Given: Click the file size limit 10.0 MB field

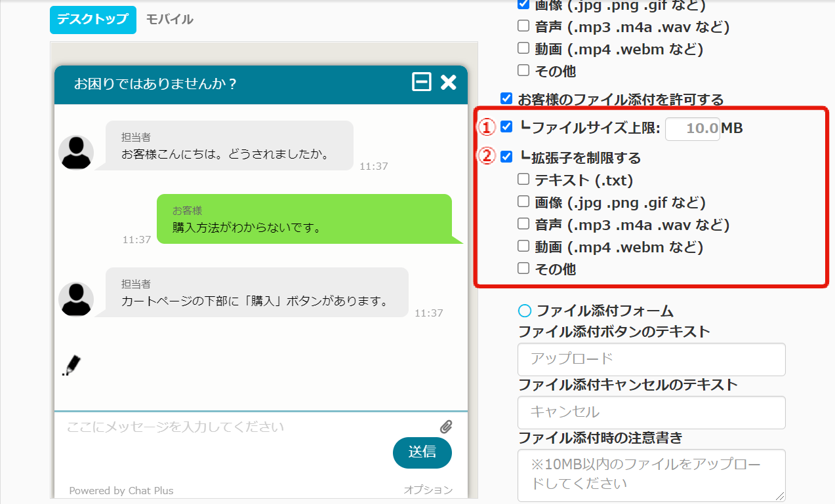Looking at the screenshot, I should [x=692, y=128].
